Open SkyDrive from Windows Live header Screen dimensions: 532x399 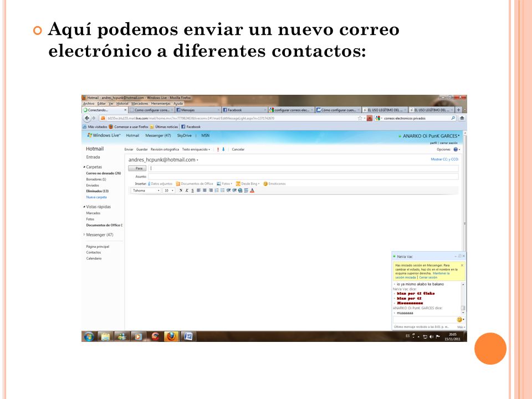[x=184, y=135]
